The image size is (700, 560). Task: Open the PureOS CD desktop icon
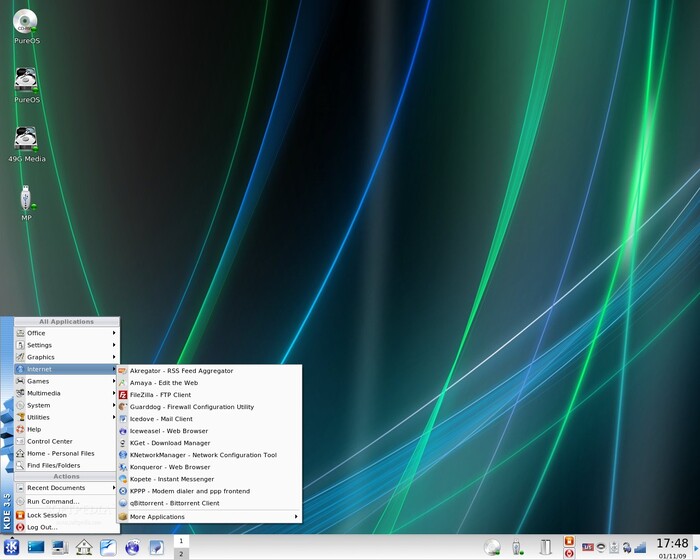[x=26, y=21]
